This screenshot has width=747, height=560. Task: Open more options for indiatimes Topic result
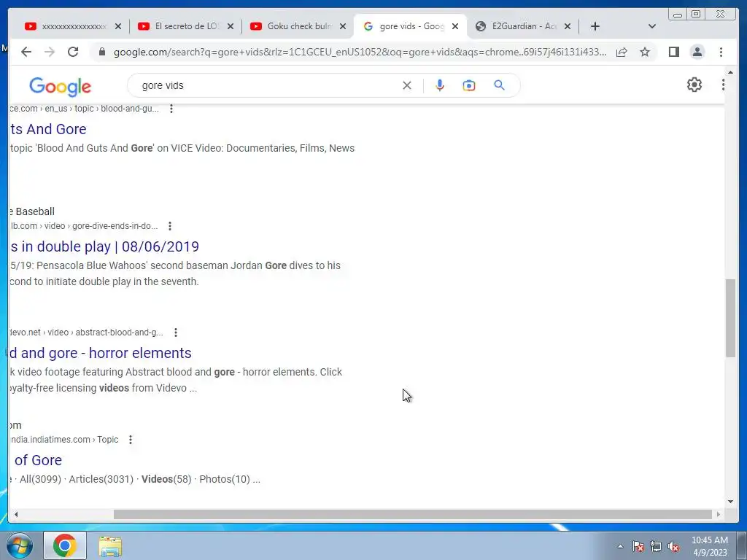pos(131,440)
